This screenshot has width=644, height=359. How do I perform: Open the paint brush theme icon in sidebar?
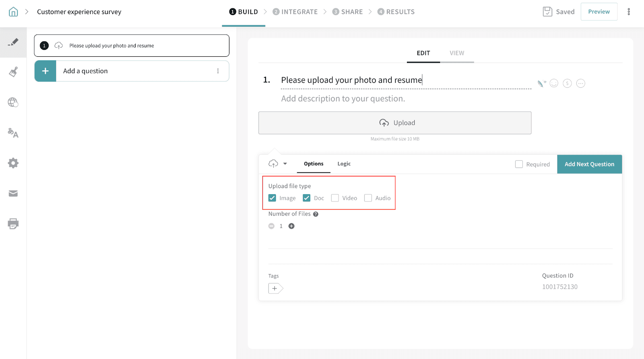point(13,72)
